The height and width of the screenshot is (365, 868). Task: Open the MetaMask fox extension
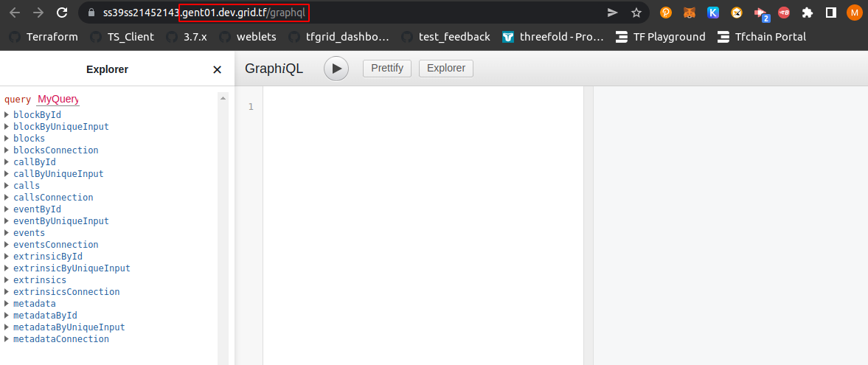[690, 13]
